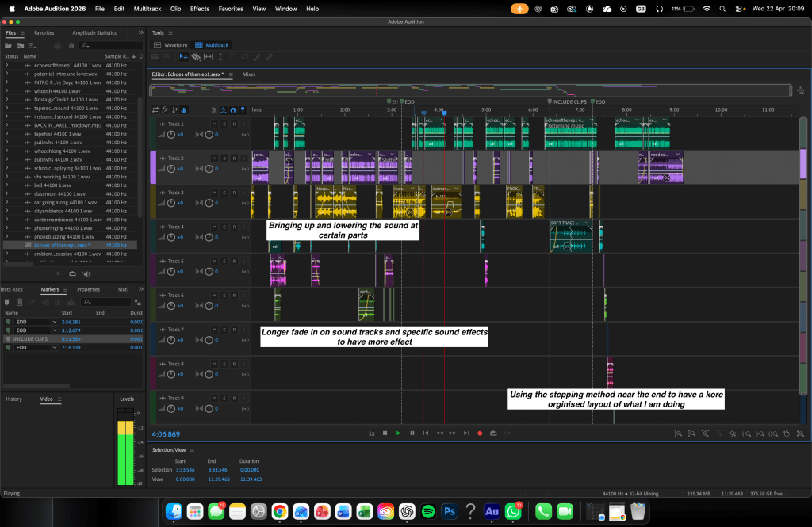This screenshot has height=527, width=812.
Task: Click the red Record button in transport
Action: tap(480, 433)
